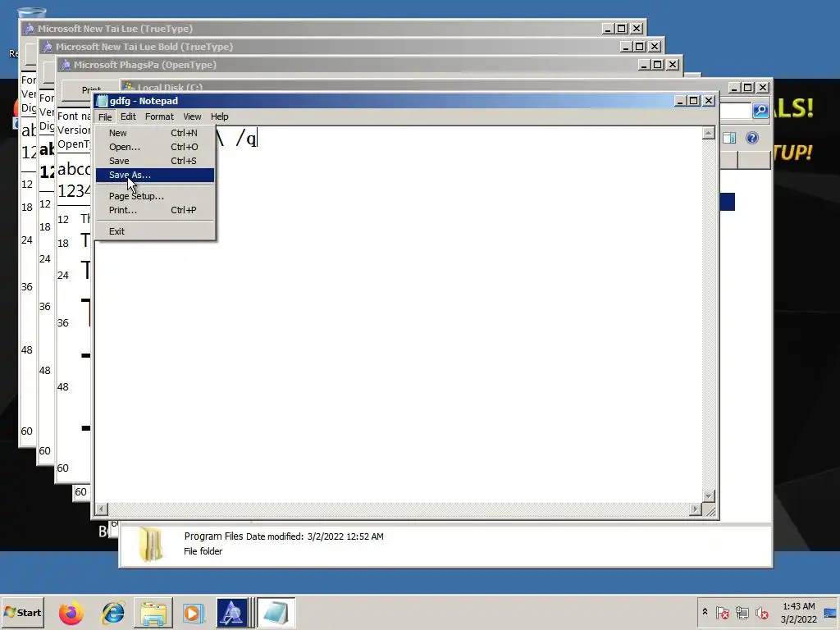
Task: Click the Program Files name in details pane
Action: pos(213,536)
